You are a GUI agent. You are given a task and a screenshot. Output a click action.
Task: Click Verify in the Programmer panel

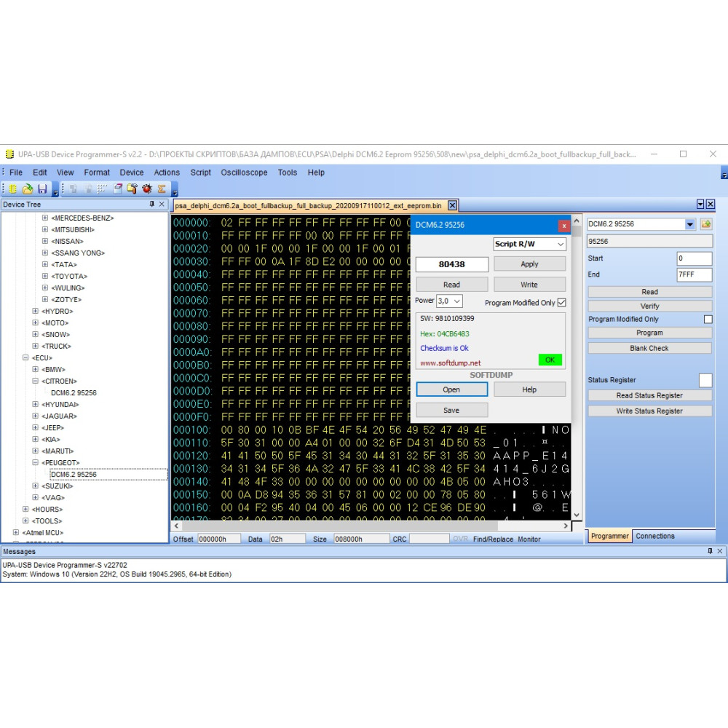click(649, 306)
